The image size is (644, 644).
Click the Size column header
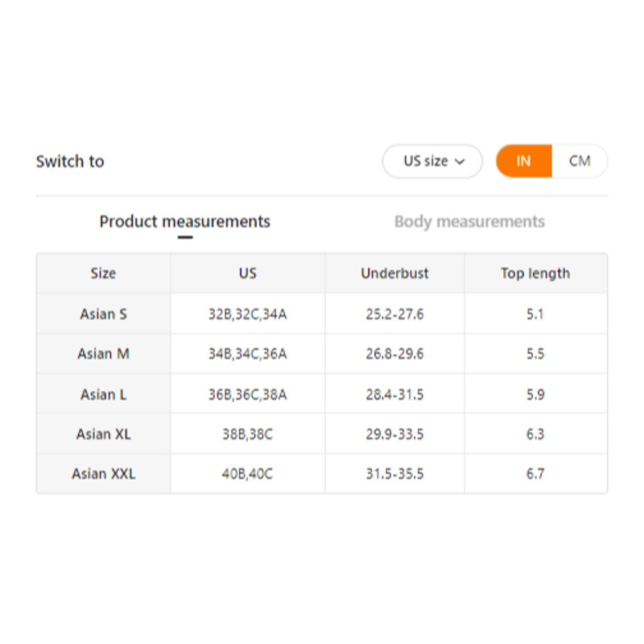click(103, 274)
